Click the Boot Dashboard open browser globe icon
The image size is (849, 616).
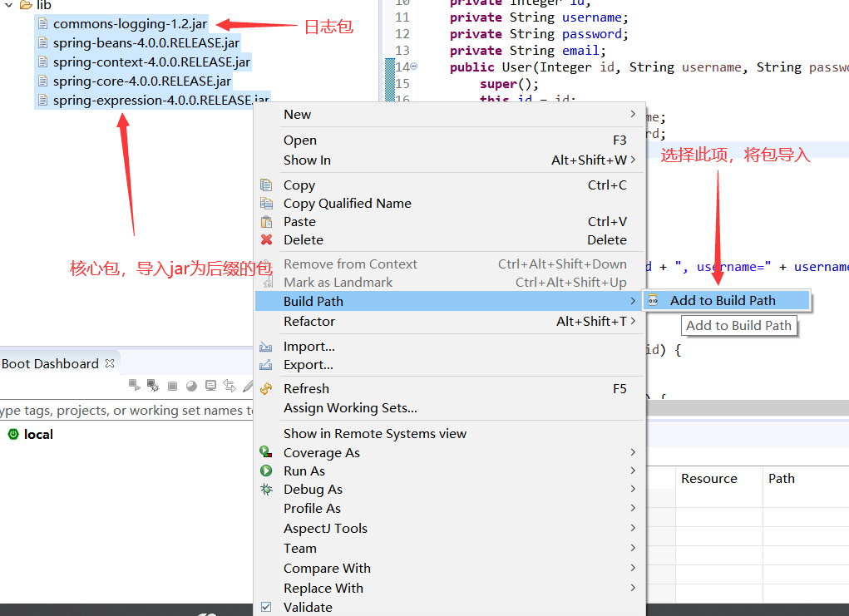pyautogui.click(x=192, y=386)
